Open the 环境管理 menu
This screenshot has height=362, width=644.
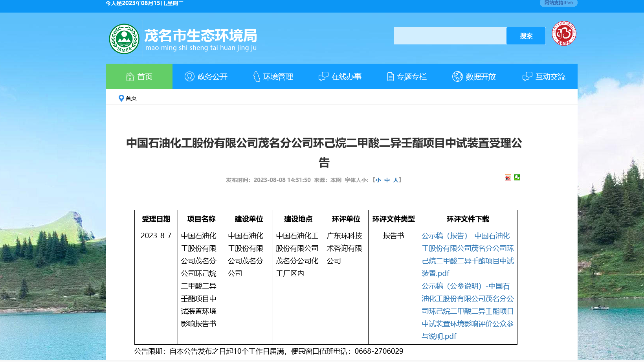point(278,77)
